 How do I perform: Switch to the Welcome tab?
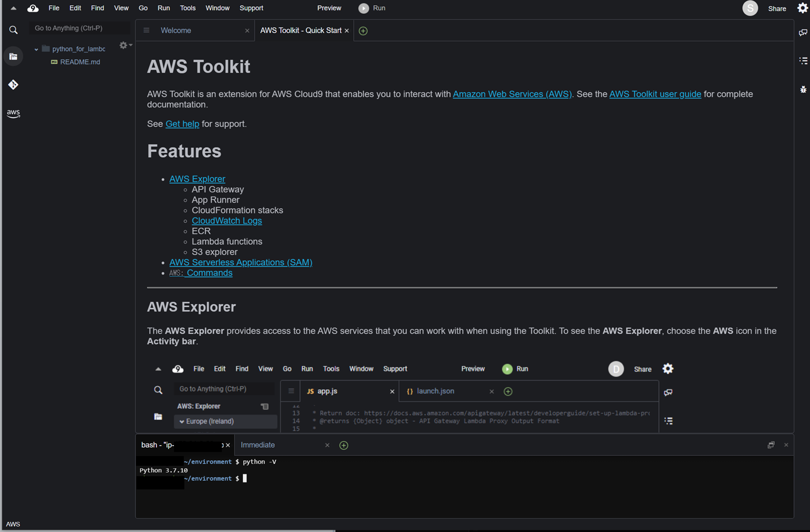176,30
